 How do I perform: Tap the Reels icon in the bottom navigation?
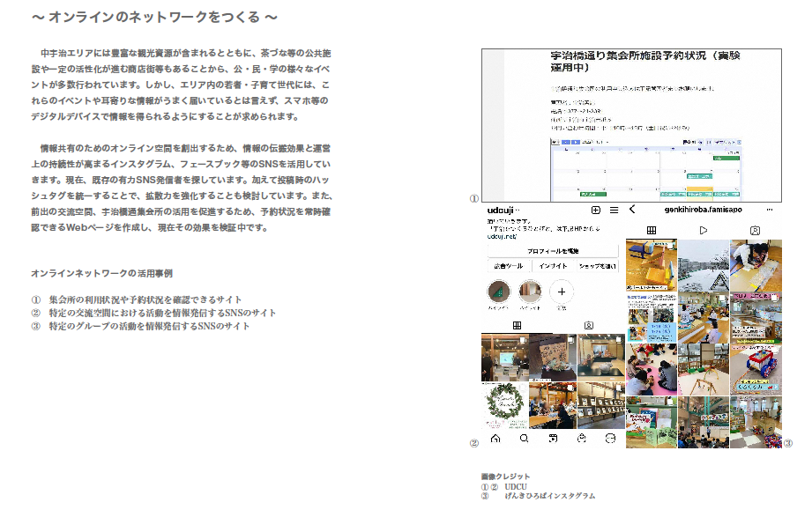(x=552, y=439)
